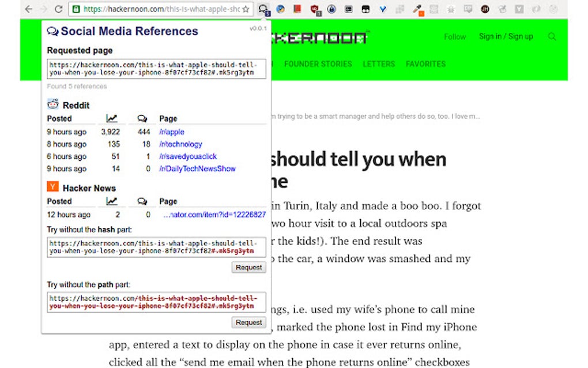Click the Vimium V extension icon

click(x=382, y=7)
